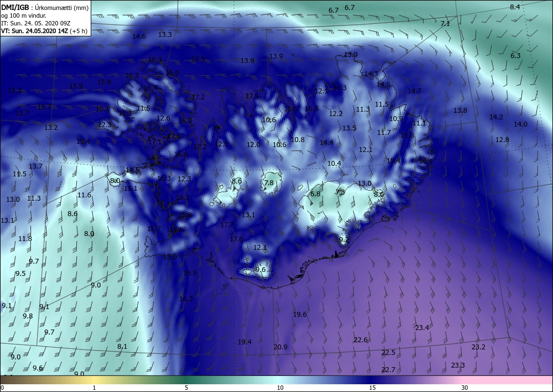Click the map value 14.7
The width and height of the screenshot is (553, 392).
coord(414,91)
